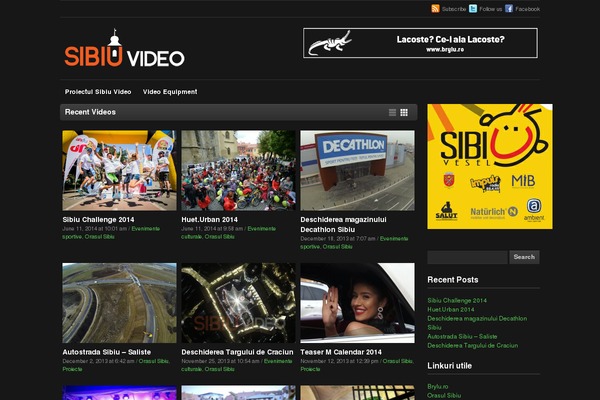
Task: Open Deschiderea magazinului Decathlon Sibiu title
Action: [x=343, y=225]
